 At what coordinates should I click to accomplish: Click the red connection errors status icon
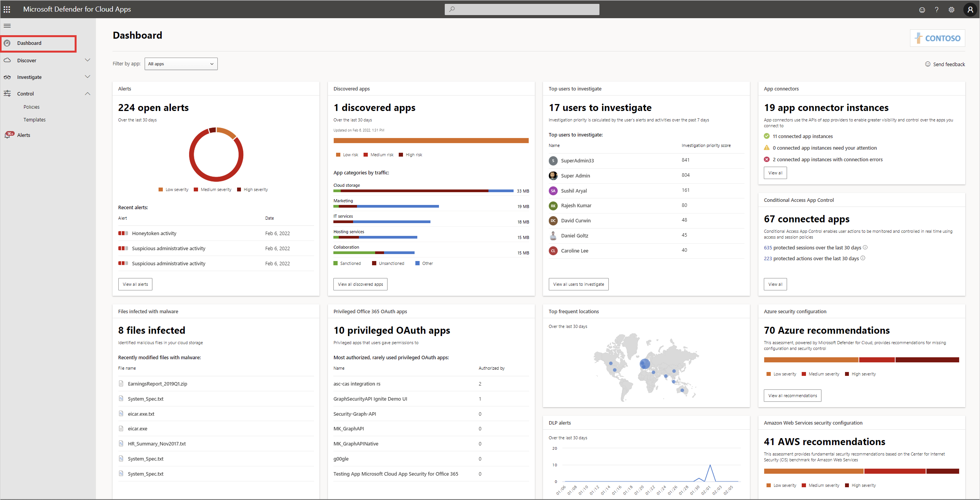[x=767, y=159]
